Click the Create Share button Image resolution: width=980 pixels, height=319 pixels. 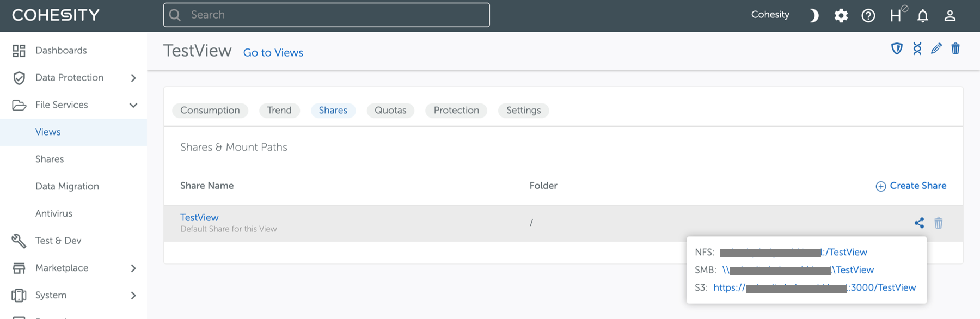coord(911,186)
